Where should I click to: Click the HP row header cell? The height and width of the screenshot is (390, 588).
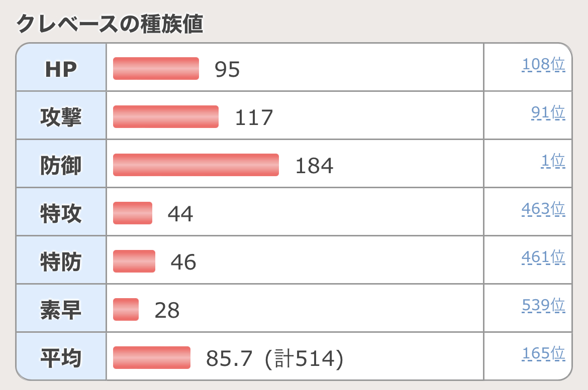61,69
